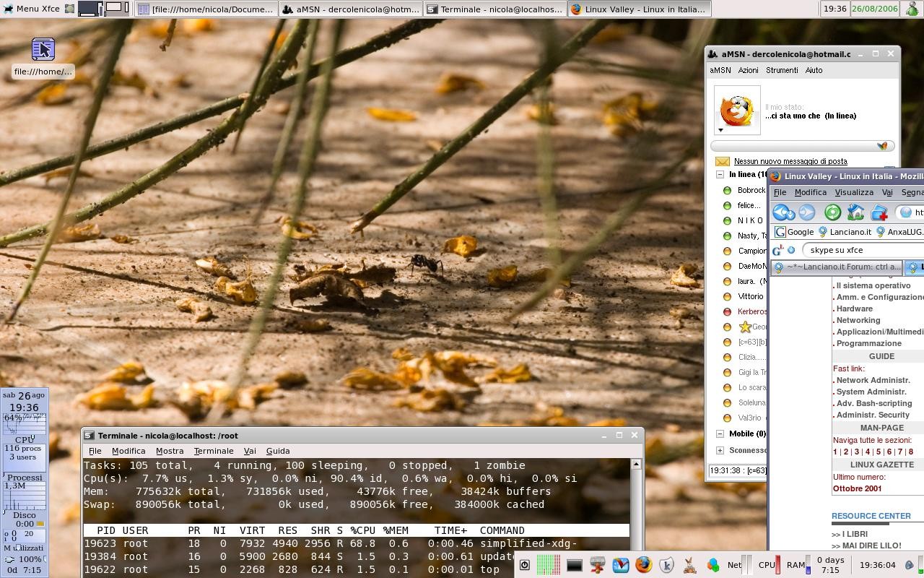The height and width of the screenshot is (578, 924).
Task: Open the aMSN menu in aMSN window
Action: click(x=720, y=70)
